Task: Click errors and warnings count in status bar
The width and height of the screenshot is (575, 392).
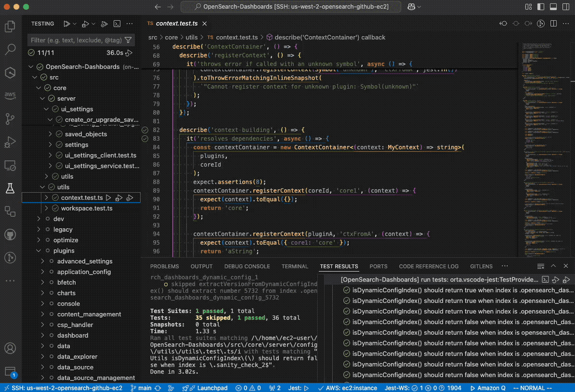Action: pyautogui.click(x=248, y=388)
